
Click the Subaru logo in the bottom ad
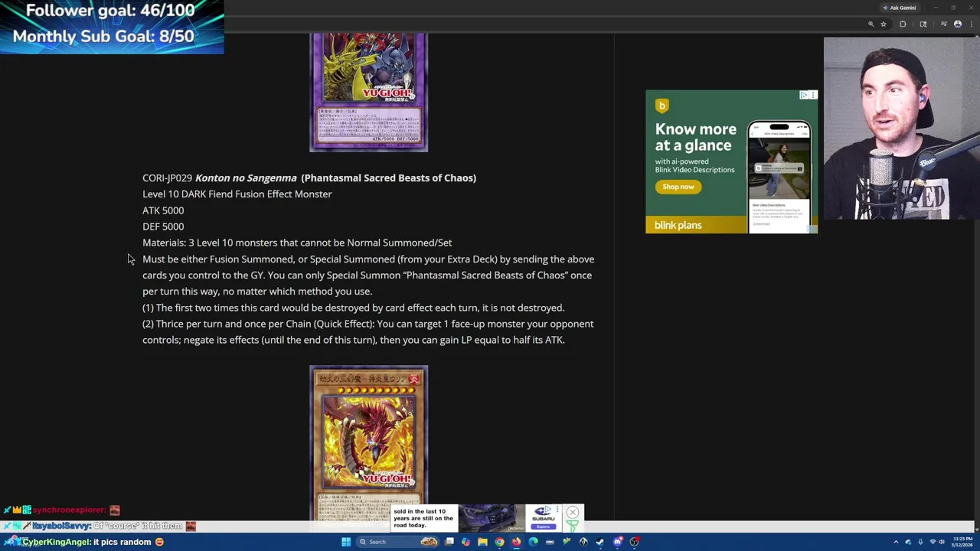click(543, 513)
